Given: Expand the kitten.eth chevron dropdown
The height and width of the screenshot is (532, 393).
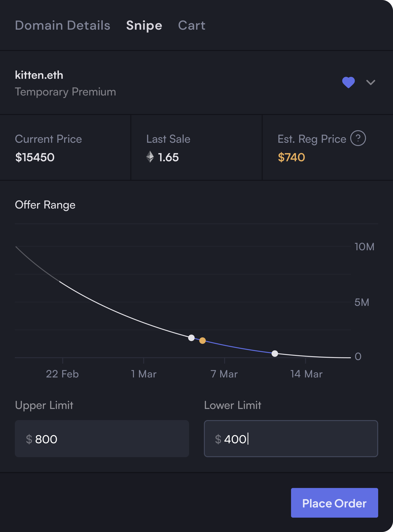Looking at the screenshot, I should (x=370, y=82).
